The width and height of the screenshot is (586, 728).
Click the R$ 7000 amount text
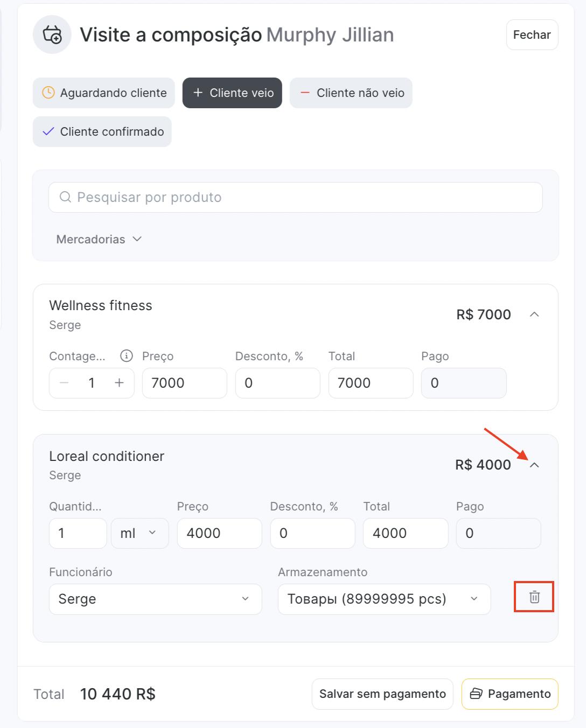click(484, 314)
